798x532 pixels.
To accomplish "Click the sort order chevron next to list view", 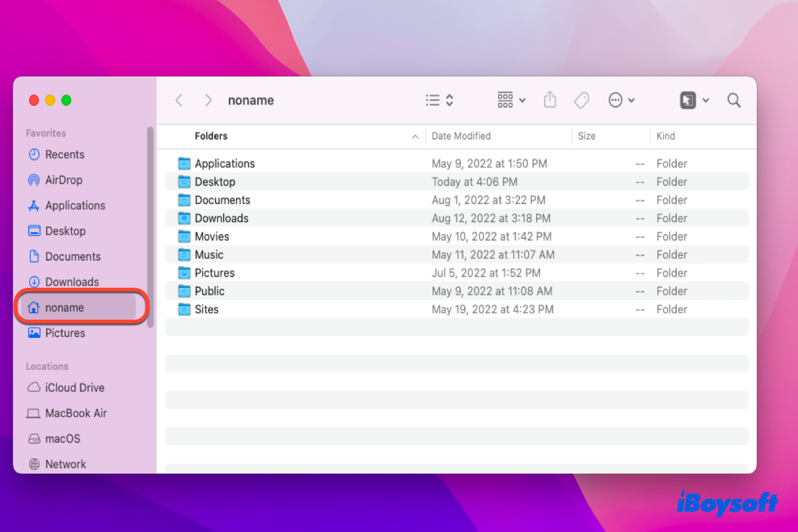I will click(448, 100).
